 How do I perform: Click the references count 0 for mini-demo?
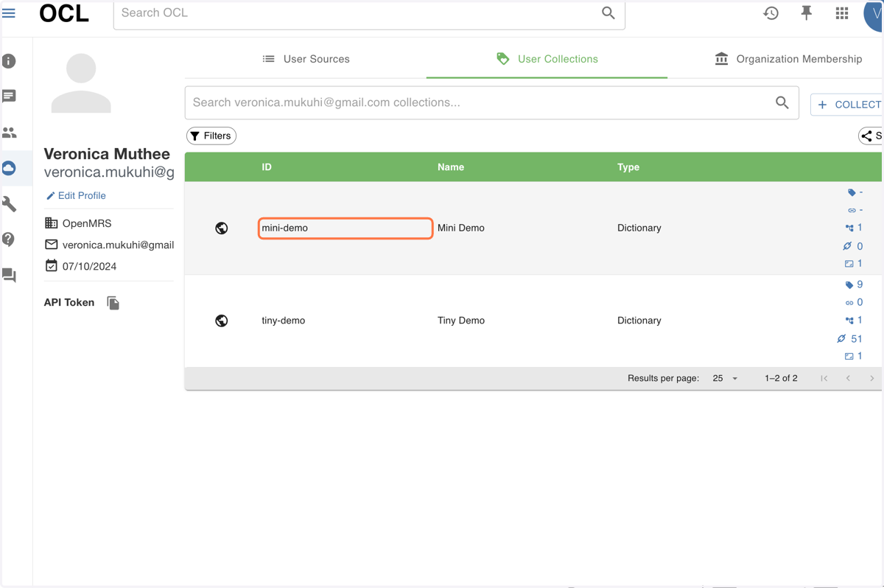click(x=853, y=246)
